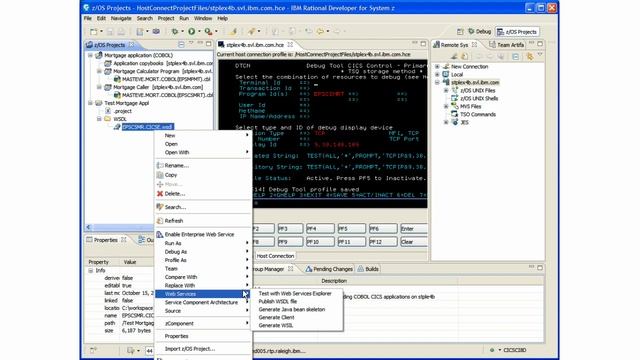
Task: Collapse the Info property group
Action: (90, 270)
